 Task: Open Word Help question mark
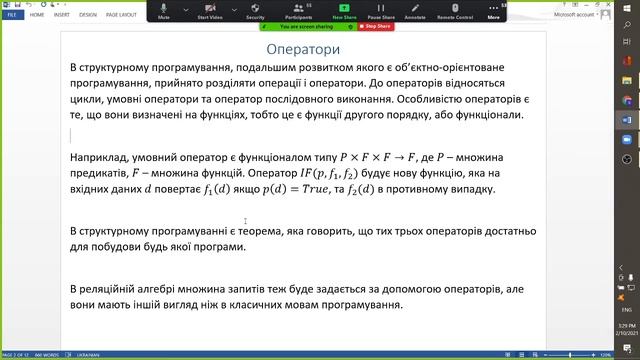pyautogui.click(x=564, y=4)
